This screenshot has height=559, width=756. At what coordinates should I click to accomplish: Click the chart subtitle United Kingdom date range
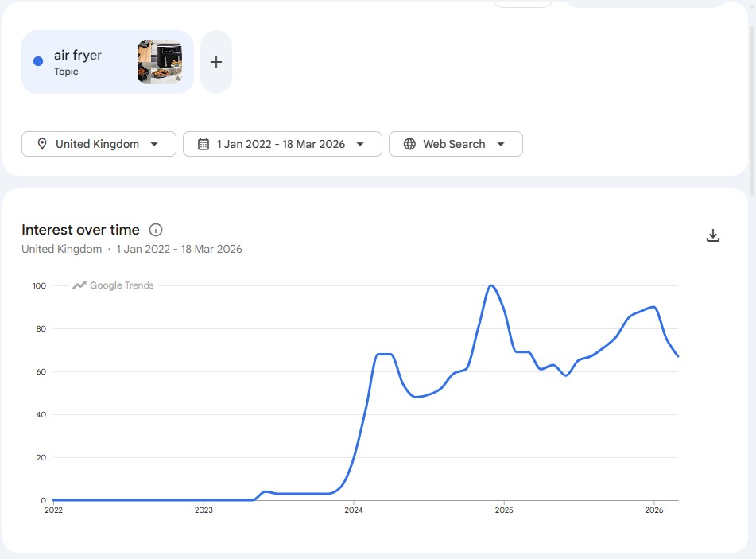click(132, 249)
